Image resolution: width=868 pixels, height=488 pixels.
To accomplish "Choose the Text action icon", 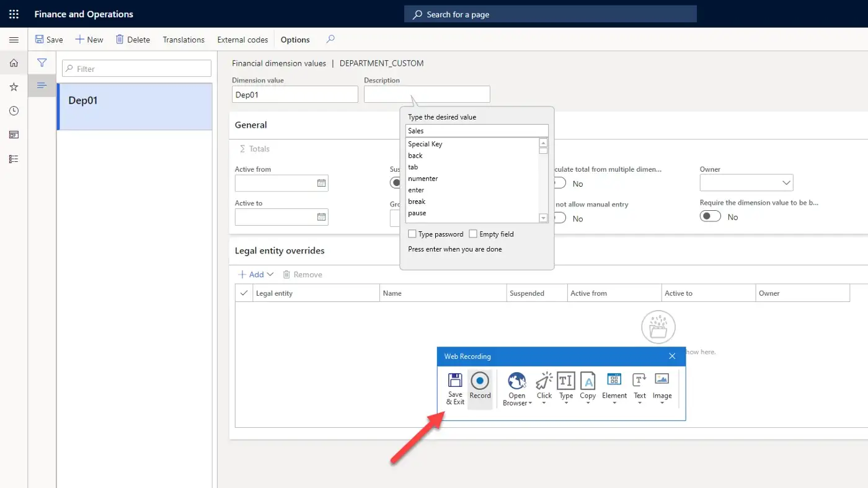I will pyautogui.click(x=640, y=379).
